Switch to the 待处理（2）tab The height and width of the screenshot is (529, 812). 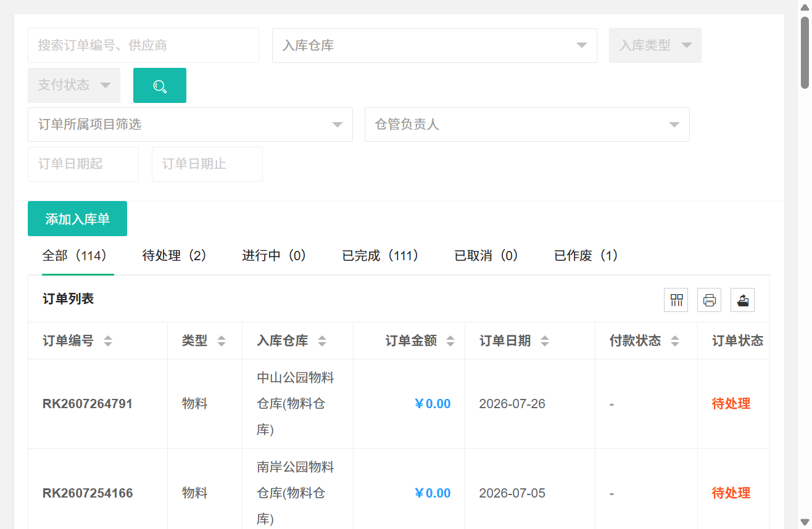(178, 256)
